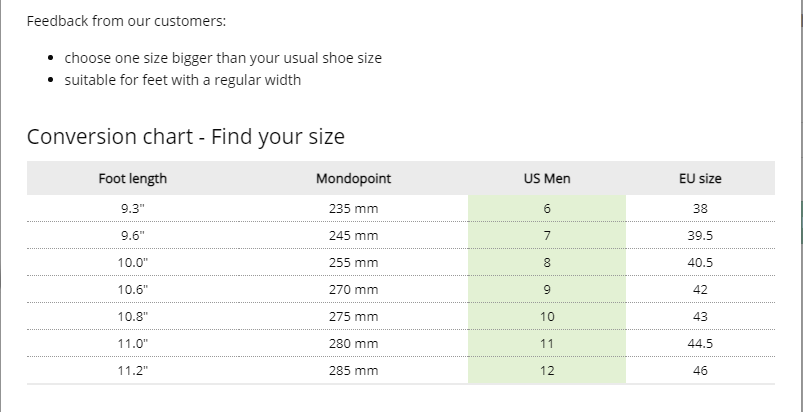Choose US Men size 12 cell
This screenshot has width=803, height=412.
tap(547, 370)
